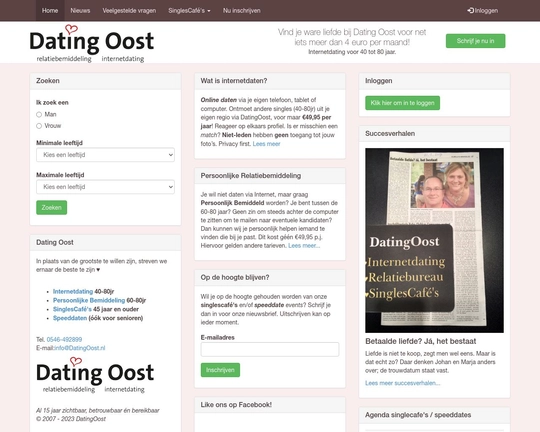Open the Speeddaten list link
Screen dimensions: 540x432
pos(70,318)
